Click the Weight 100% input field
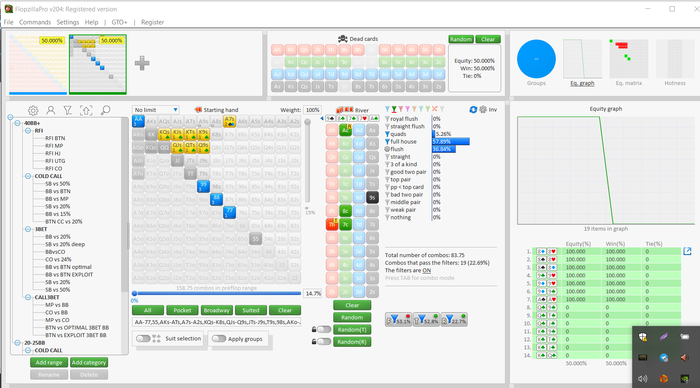The height and width of the screenshot is (388, 700). point(312,110)
